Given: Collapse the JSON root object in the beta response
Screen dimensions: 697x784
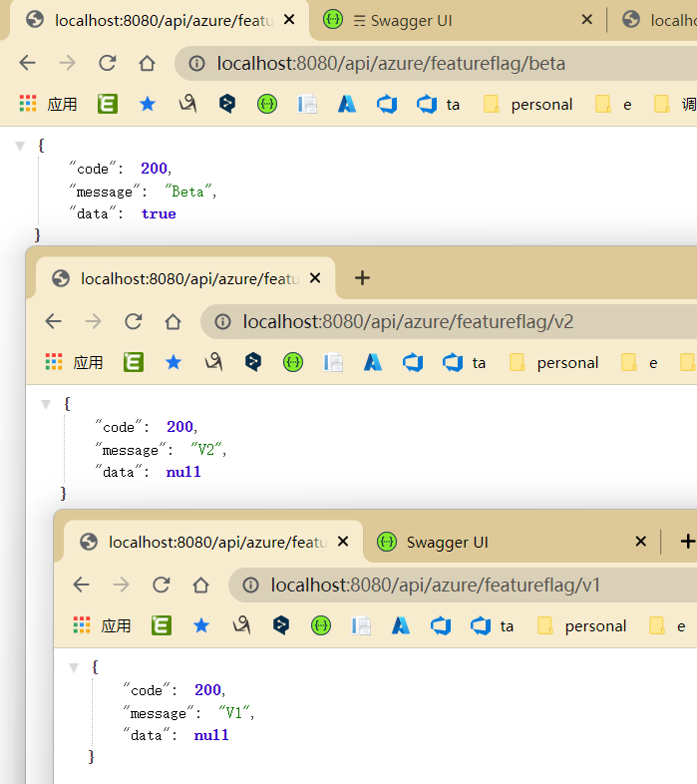Looking at the screenshot, I should coord(19,146).
